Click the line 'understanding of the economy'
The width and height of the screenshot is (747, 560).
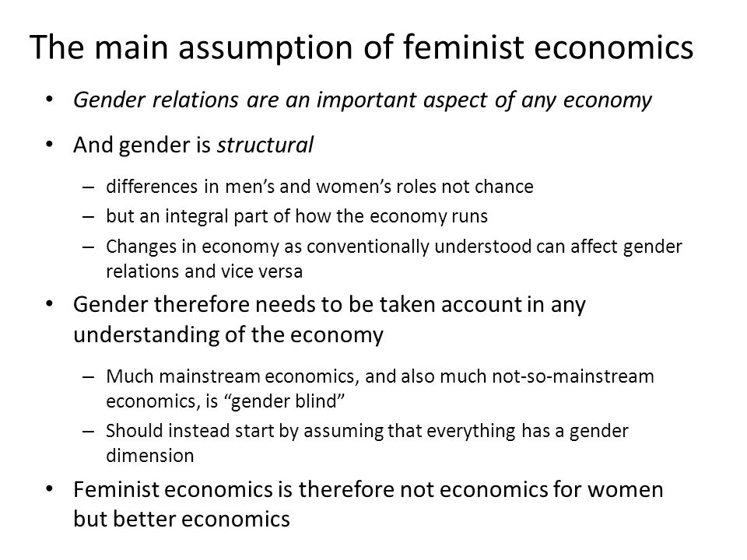[228, 334]
